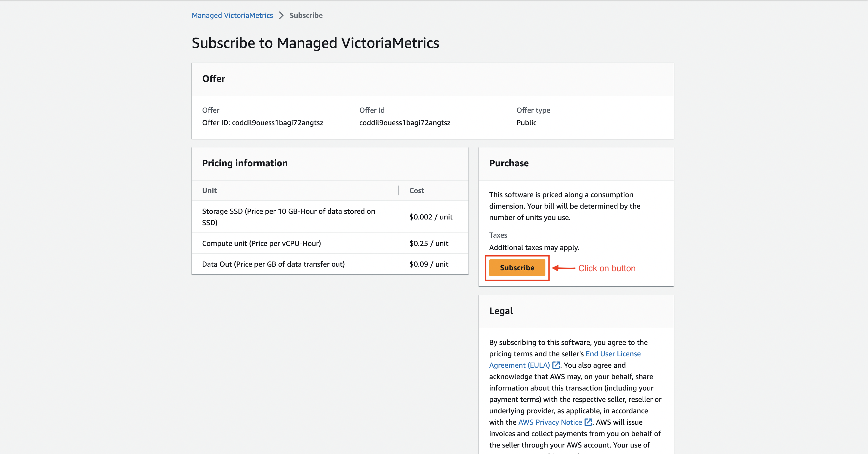This screenshot has width=868, height=454.
Task: Click external-link icon beside AWS Privacy Notice
Action: point(588,422)
